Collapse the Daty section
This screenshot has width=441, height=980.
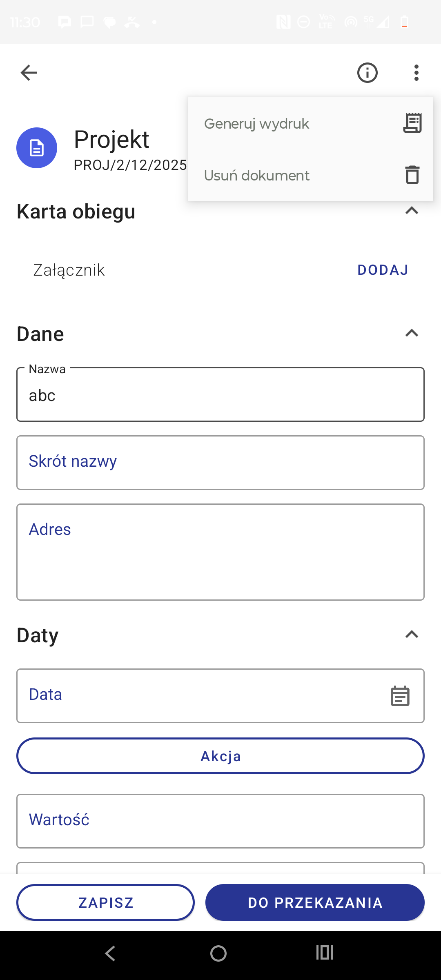pyautogui.click(x=412, y=635)
